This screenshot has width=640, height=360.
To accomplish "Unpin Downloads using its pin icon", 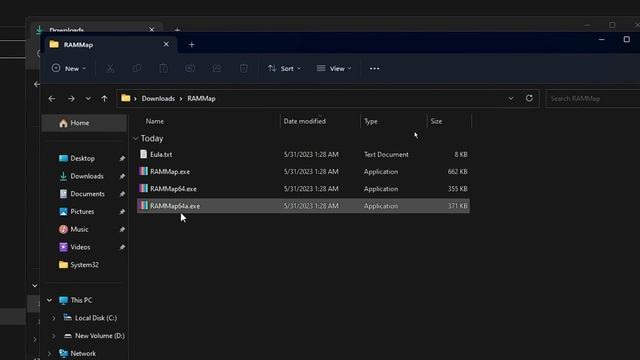I will pos(122,176).
